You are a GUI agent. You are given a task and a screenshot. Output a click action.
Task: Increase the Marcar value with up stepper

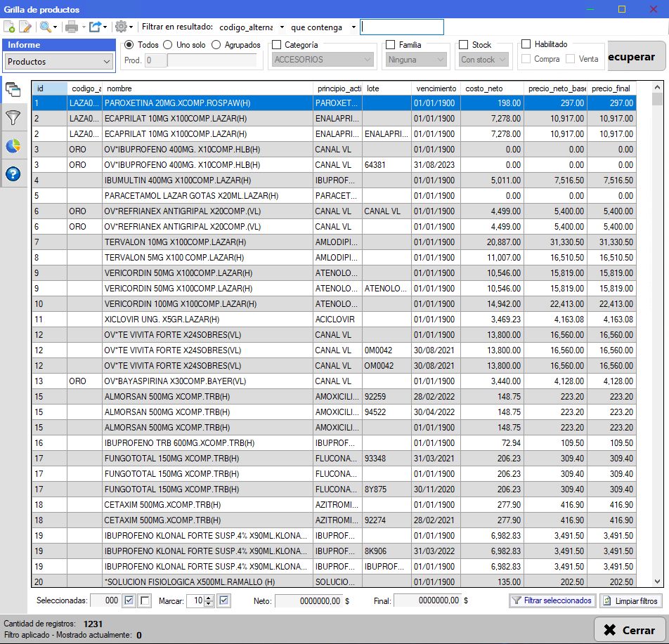209,598
